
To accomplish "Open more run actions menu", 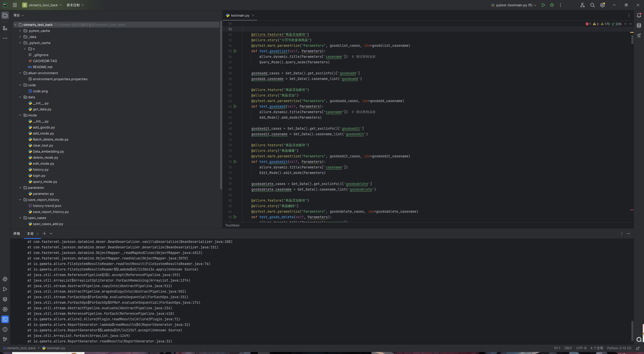I will point(560,5).
